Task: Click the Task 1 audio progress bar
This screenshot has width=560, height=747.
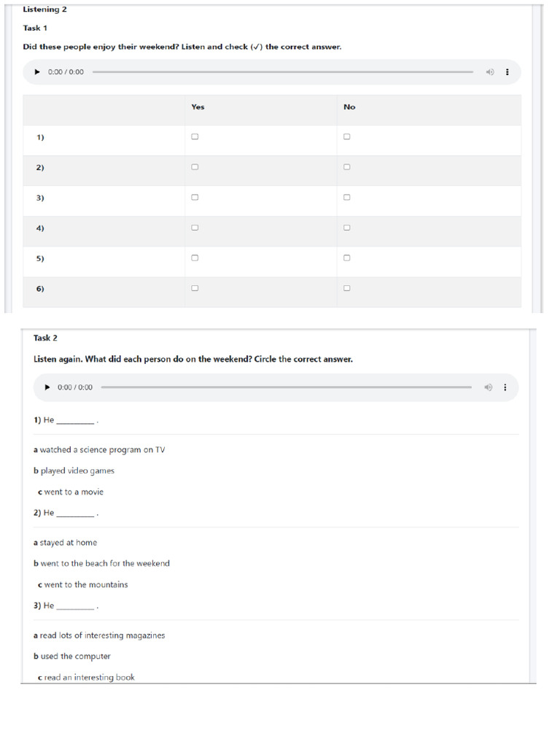Action: click(x=283, y=72)
